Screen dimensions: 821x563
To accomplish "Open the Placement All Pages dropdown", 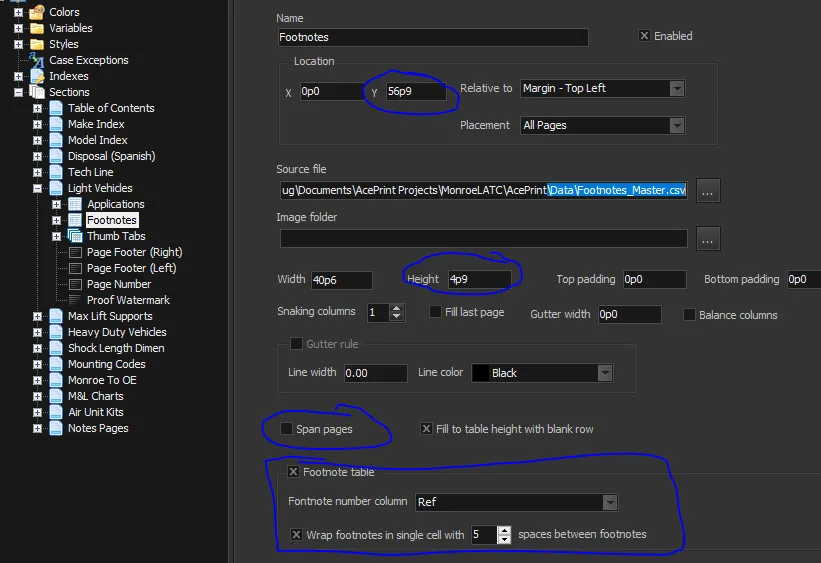I will [677, 125].
